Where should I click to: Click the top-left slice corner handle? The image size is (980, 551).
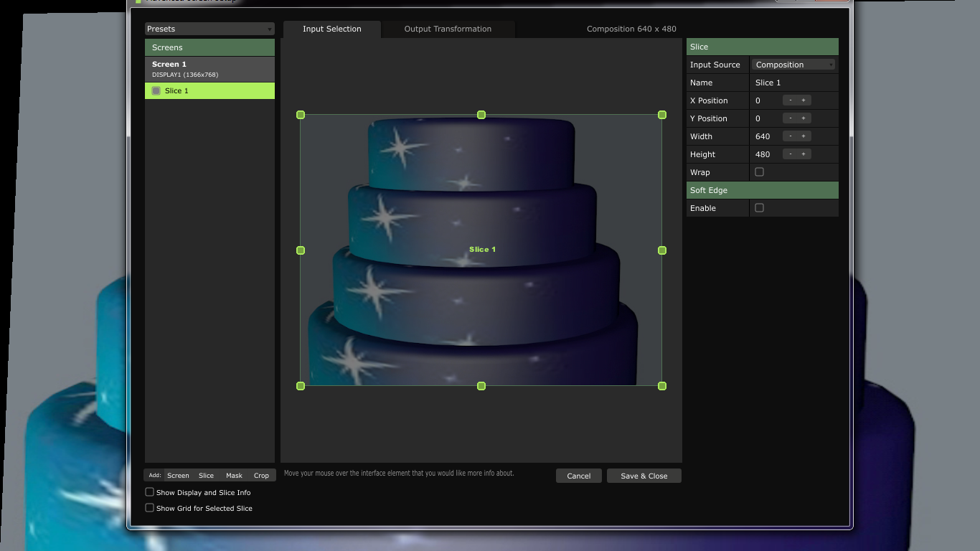coord(301,115)
